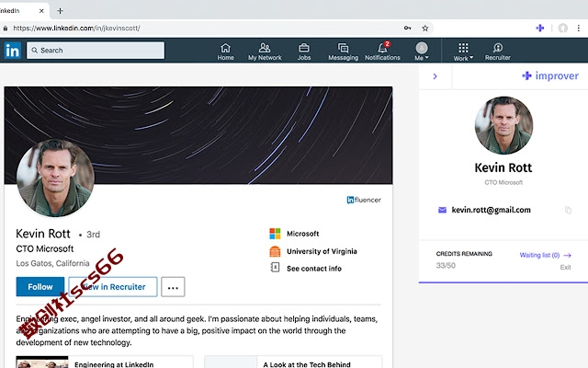The image size is (588, 368).
Task: Click the email envelope icon
Action: pos(443,210)
